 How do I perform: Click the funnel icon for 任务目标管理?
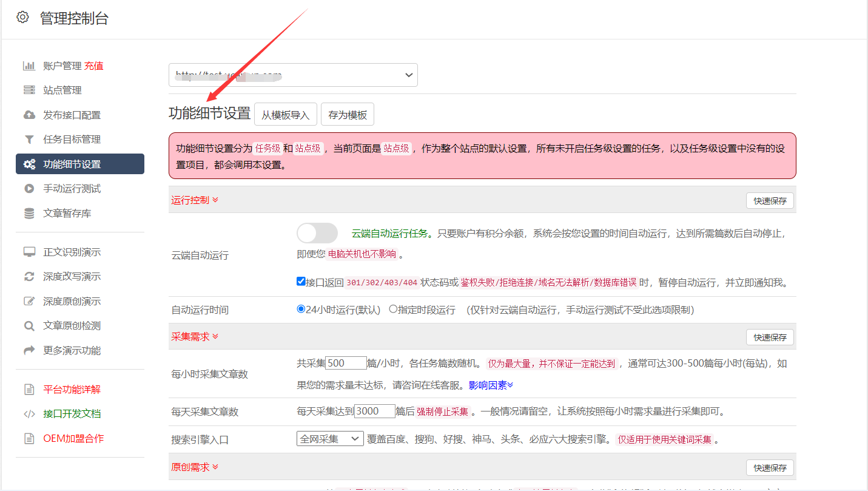(x=29, y=140)
